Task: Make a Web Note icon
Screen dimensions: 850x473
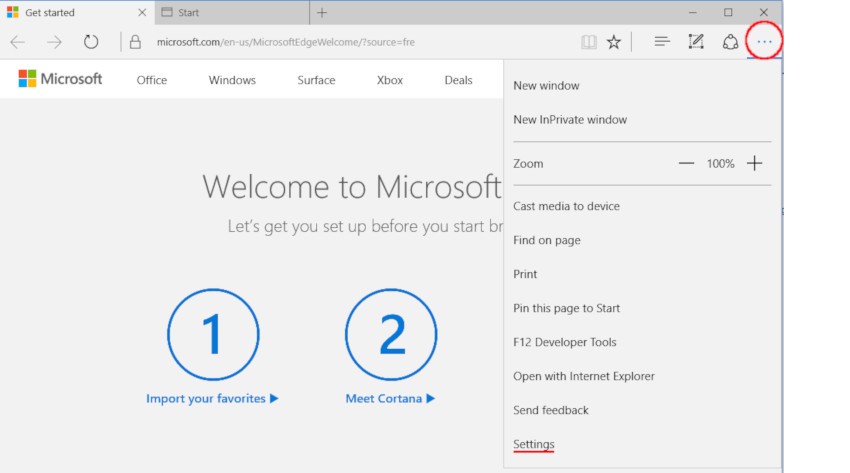Action: (x=696, y=42)
